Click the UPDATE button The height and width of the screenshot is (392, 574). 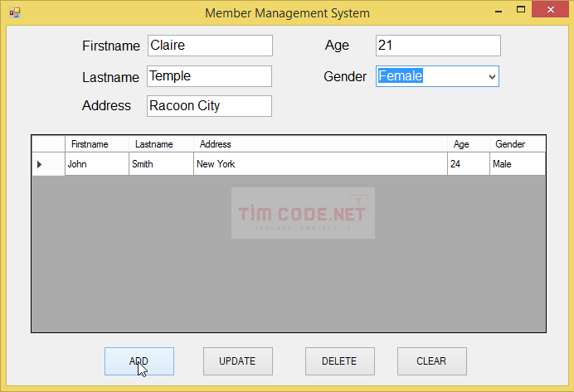pyautogui.click(x=238, y=361)
